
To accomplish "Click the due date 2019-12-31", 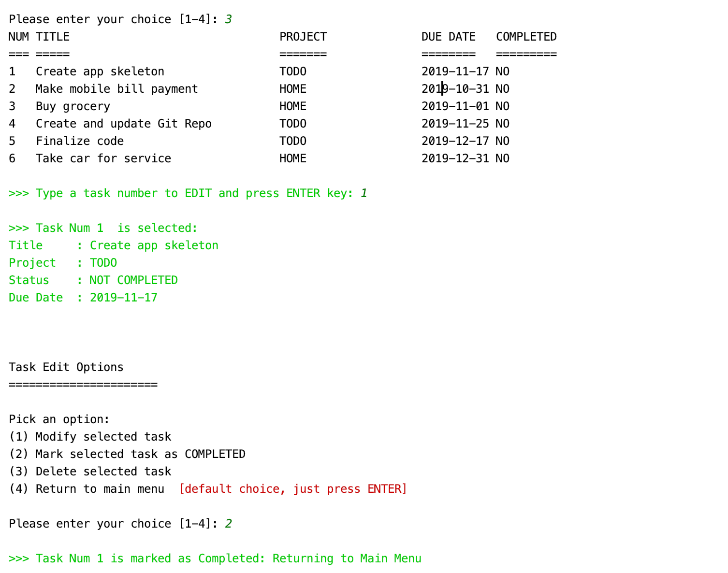I will tap(455, 158).
